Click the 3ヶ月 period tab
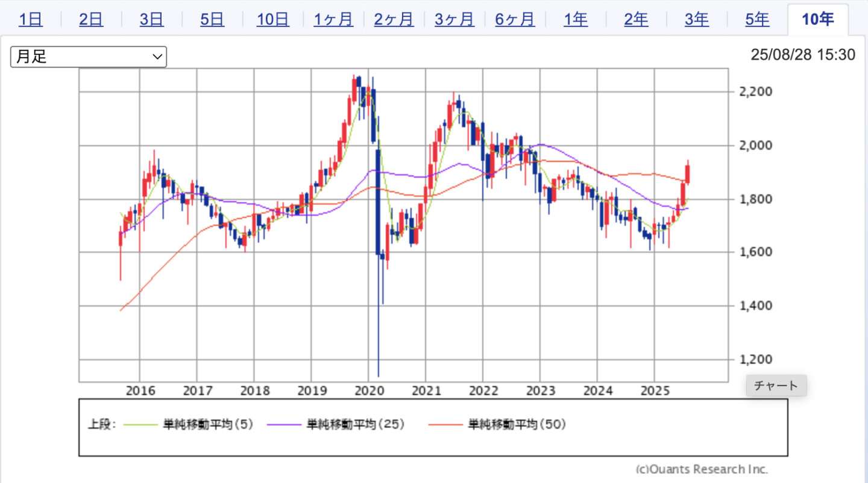 point(454,19)
